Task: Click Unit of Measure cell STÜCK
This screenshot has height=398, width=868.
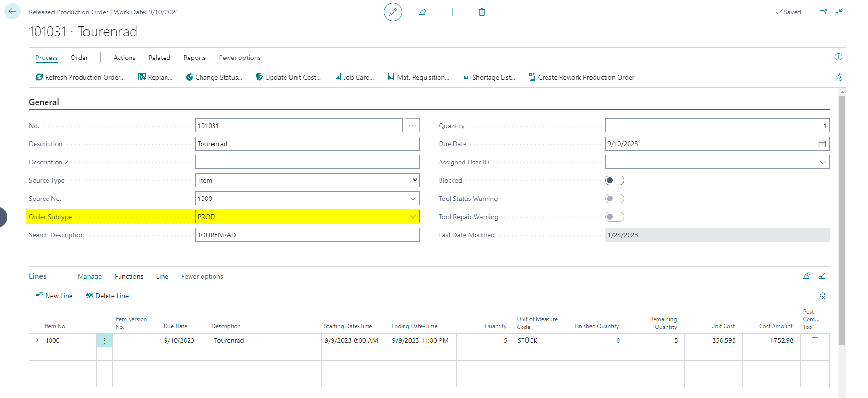Action: click(541, 340)
